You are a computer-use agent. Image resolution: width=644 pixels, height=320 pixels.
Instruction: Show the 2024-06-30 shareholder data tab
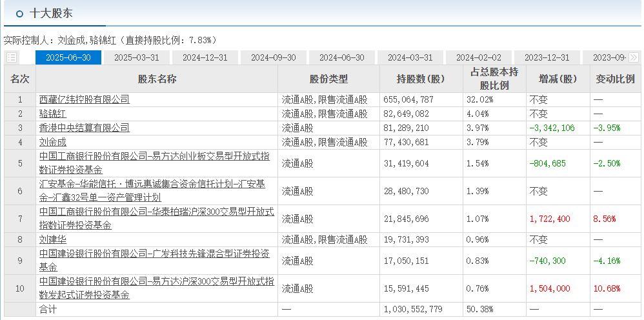342,57
